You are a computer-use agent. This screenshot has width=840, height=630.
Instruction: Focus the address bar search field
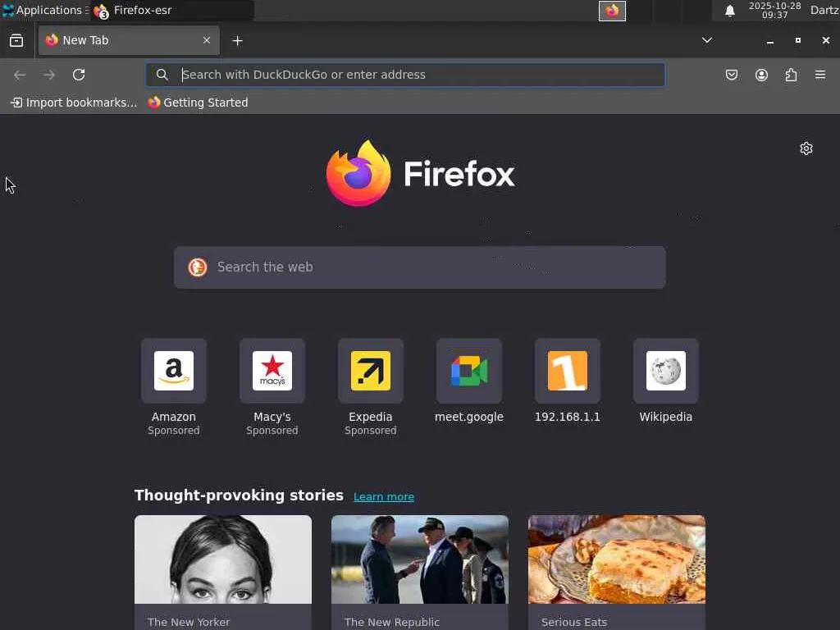405,75
